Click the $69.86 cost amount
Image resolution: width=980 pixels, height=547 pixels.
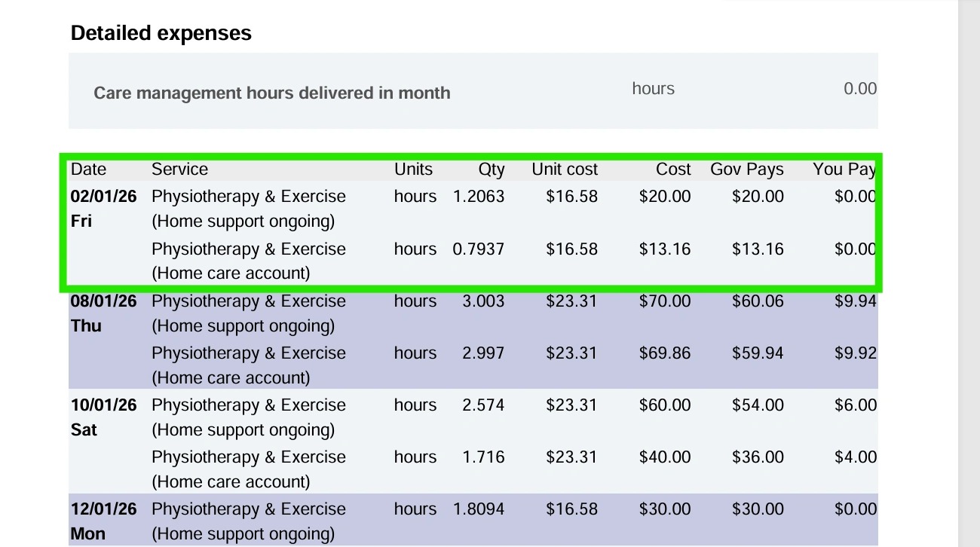[664, 353]
